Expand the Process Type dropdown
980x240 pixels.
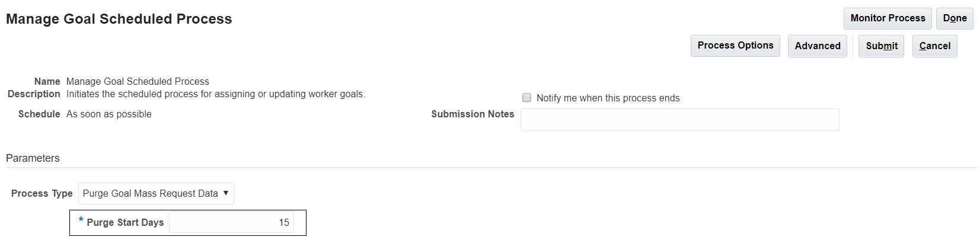pos(156,194)
